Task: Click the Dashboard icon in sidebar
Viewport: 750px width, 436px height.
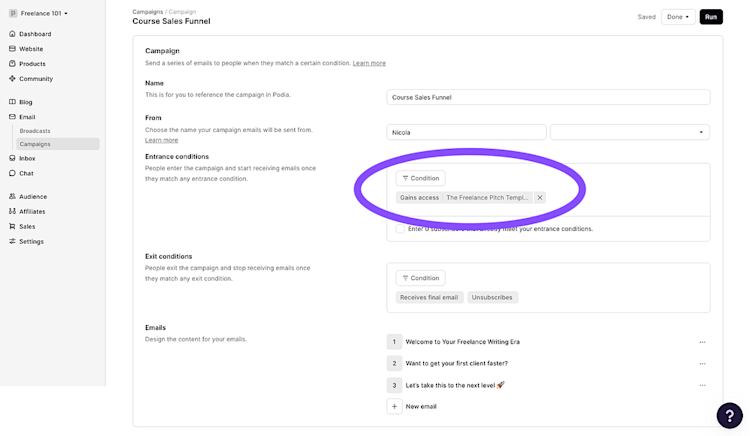Action: (x=12, y=34)
